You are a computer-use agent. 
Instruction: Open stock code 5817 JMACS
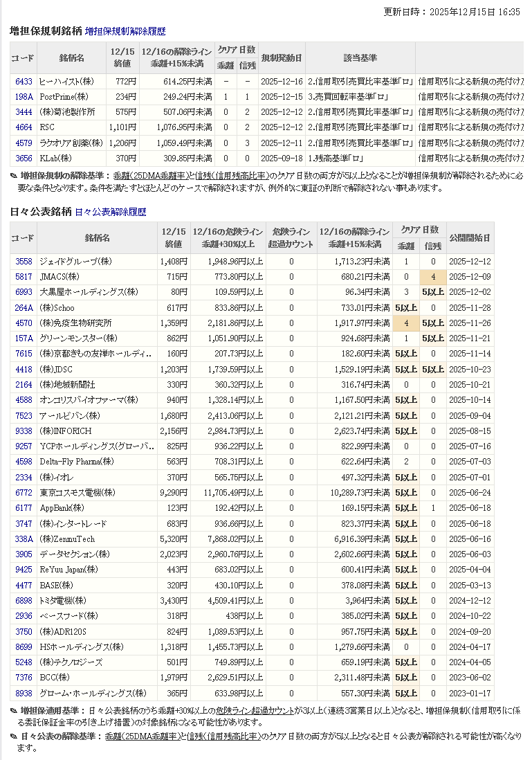click(x=24, y=277)
